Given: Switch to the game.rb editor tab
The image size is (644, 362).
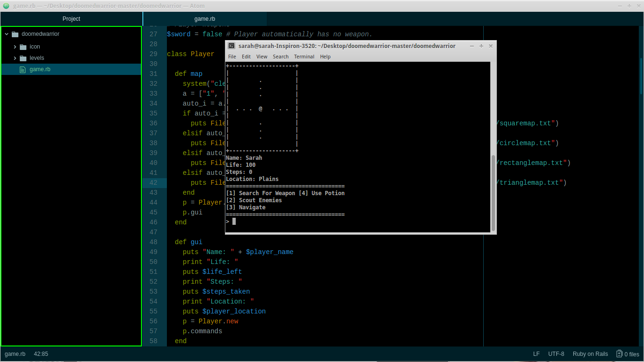Looking at the screenshot, I should [x=205, y=19].
